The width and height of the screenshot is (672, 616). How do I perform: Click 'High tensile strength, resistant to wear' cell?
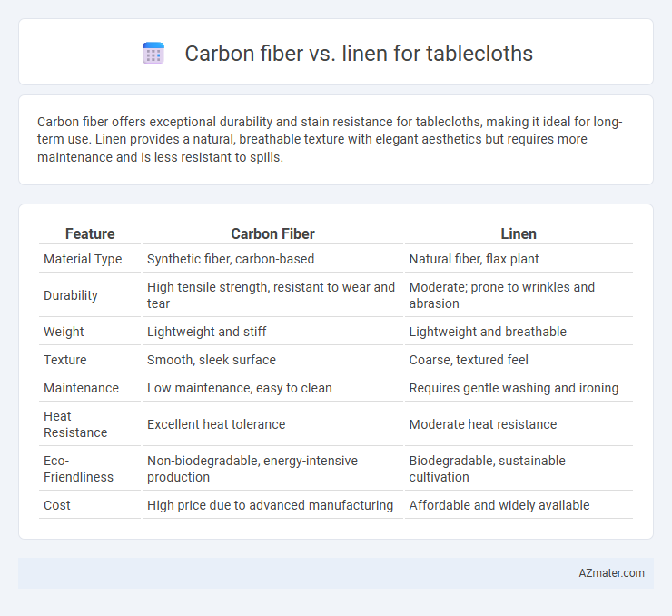point(272,295)
